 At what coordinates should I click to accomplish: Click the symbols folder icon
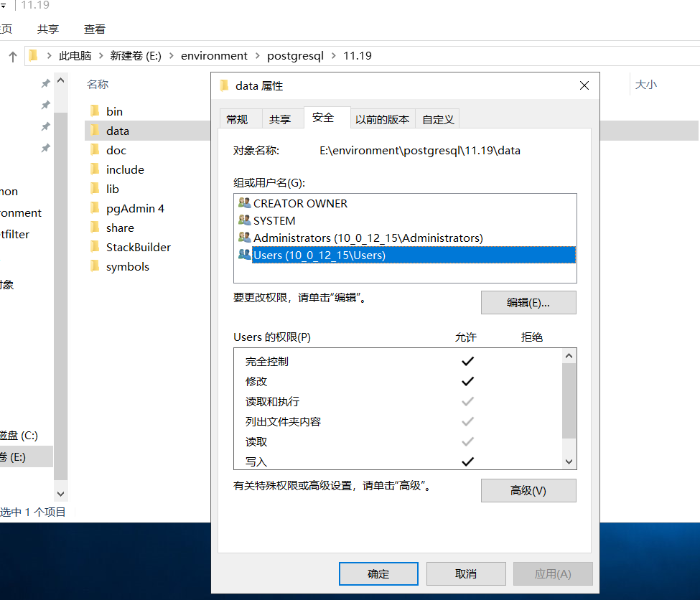95,266
